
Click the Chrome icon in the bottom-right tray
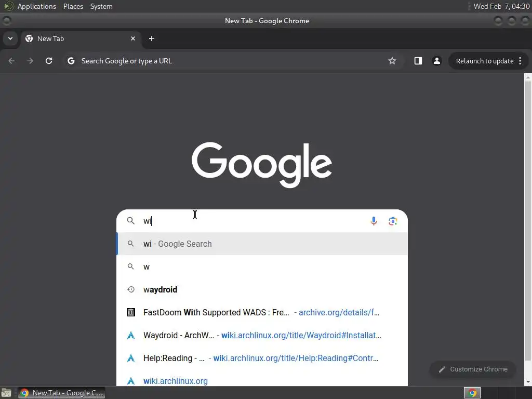(472, 393)
